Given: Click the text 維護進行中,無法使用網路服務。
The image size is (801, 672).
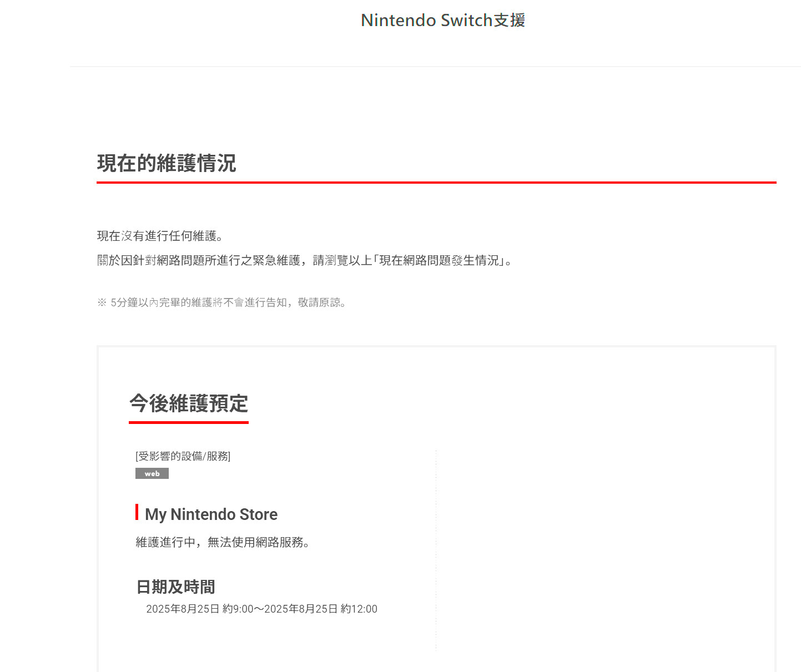Looking at the screenshot, I should point(223,542).
